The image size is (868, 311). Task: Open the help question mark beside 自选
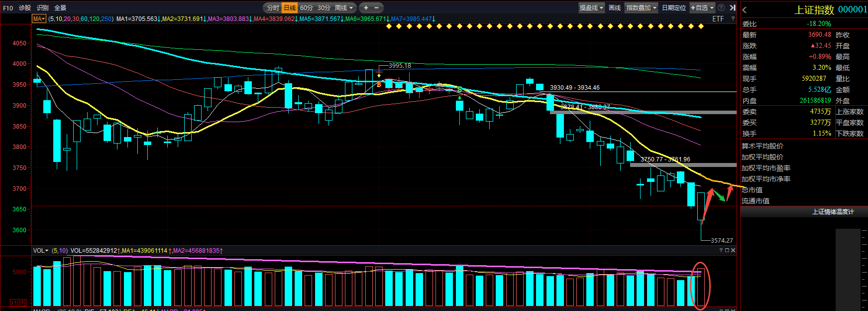tap(721, 8)
